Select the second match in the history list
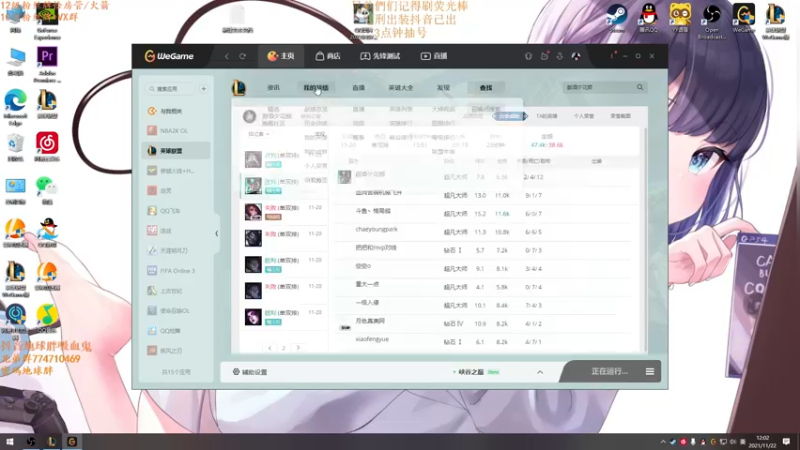This screenshot has height=450, width=800. 284,185
